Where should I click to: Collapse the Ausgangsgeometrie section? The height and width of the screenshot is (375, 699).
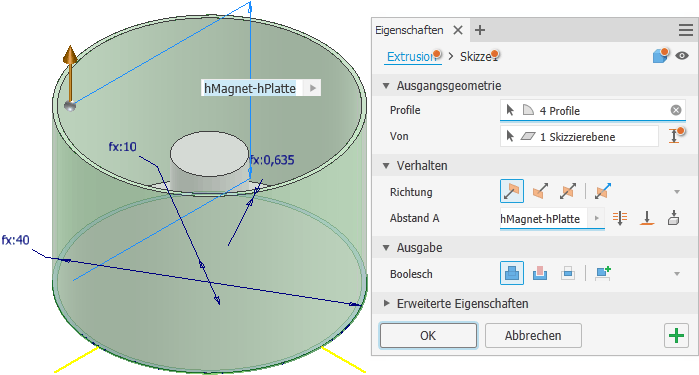pyautogui.click(x=386, y=86)
